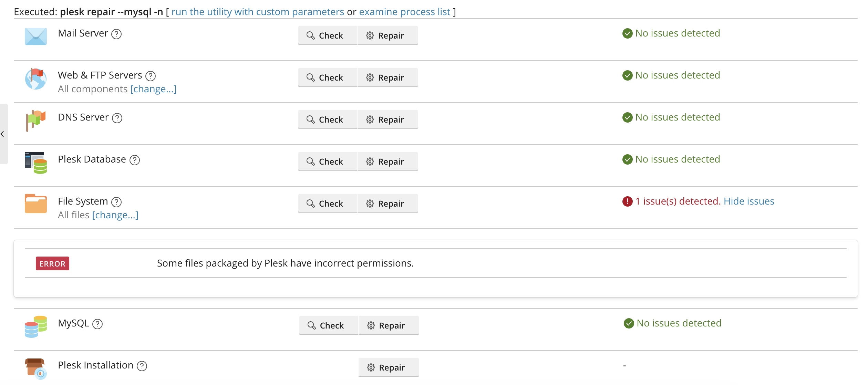Repair the Mail Server

(x=387, y=35)
